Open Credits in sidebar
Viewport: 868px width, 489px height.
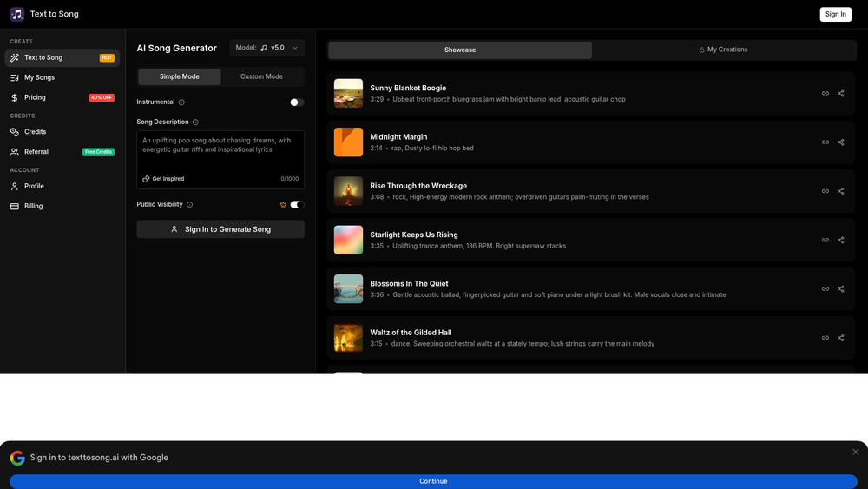(62, 132)
